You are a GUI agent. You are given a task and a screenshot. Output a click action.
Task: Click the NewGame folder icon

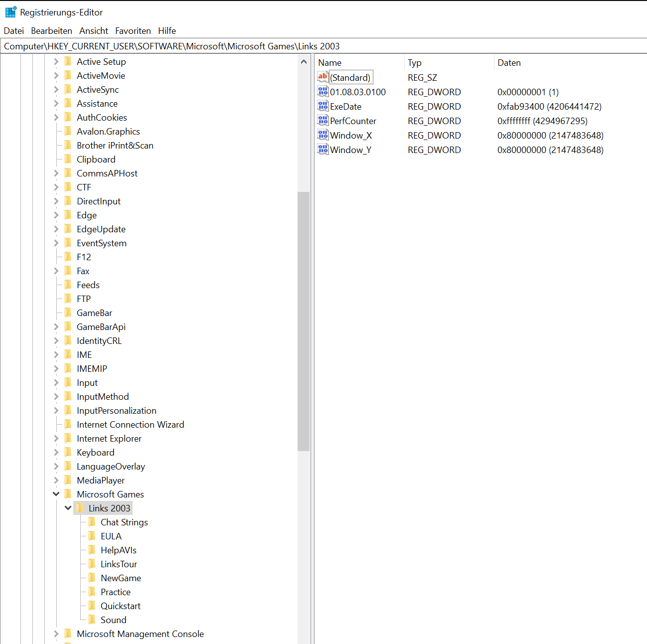point(92,578)
